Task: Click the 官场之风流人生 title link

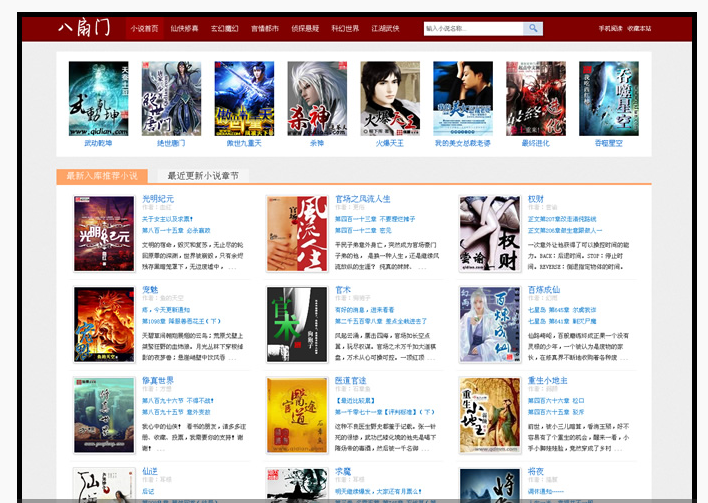Action: pos(363,199)
